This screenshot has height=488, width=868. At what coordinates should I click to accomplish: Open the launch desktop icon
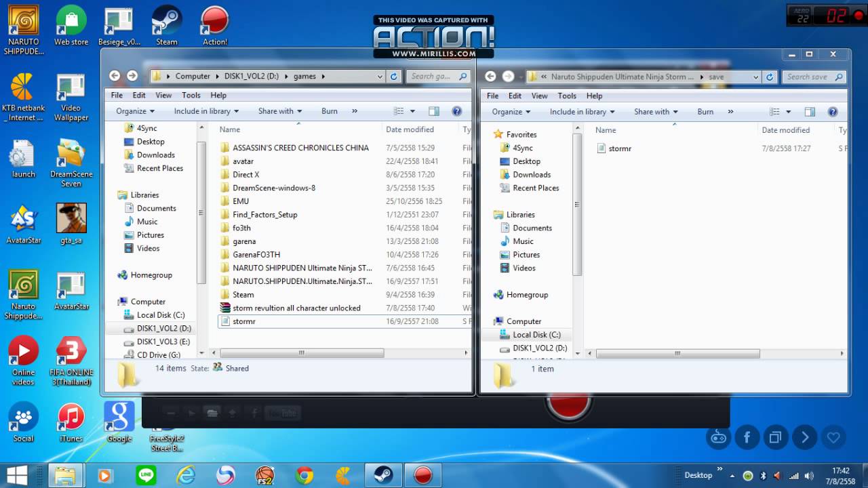click(x=23, y=159)
